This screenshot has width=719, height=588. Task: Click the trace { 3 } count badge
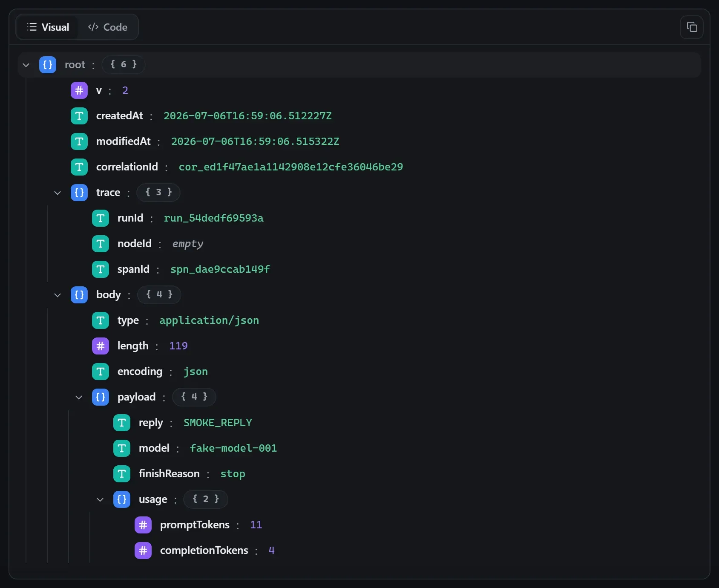click(x=158, y=193)
